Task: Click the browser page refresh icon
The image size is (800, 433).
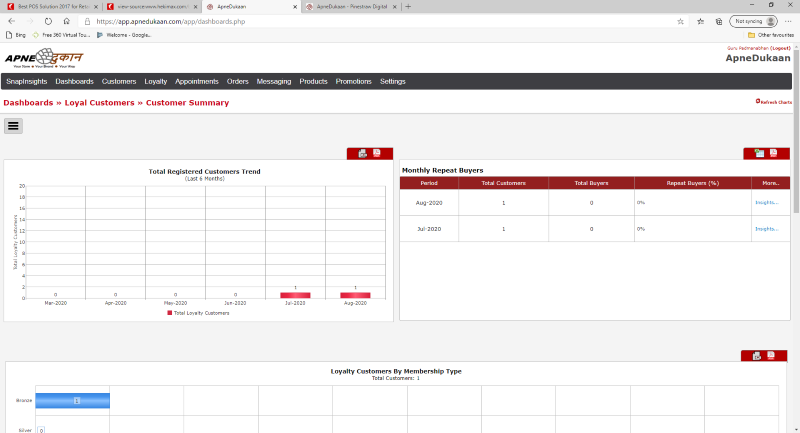Action: [48, 20]
